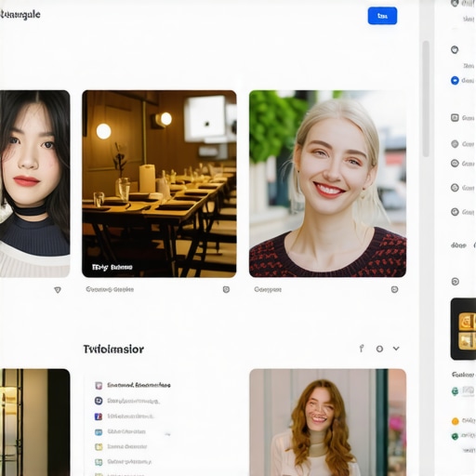Open the dim interior photo beside the list card
476x476 pixels.
[34, 422]
